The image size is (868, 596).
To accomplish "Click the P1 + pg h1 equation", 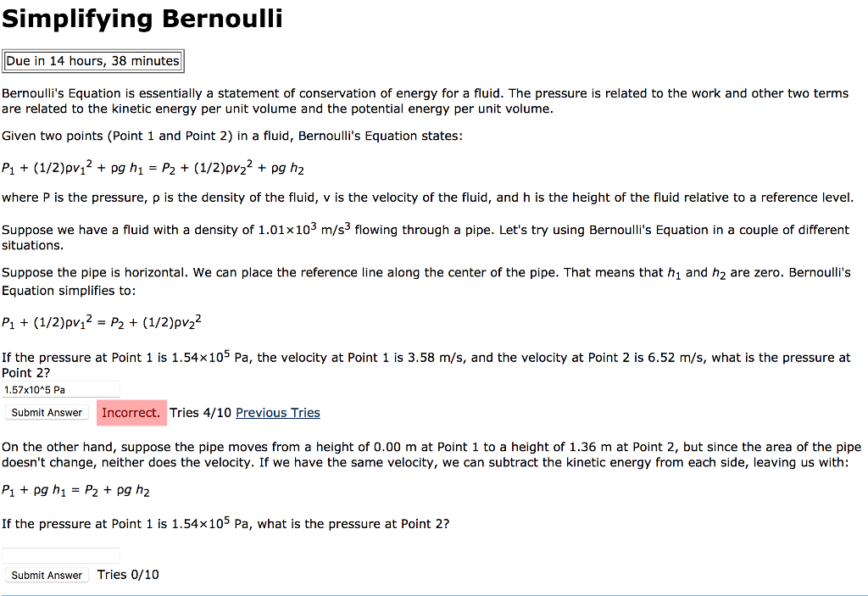I will point(76,490).
